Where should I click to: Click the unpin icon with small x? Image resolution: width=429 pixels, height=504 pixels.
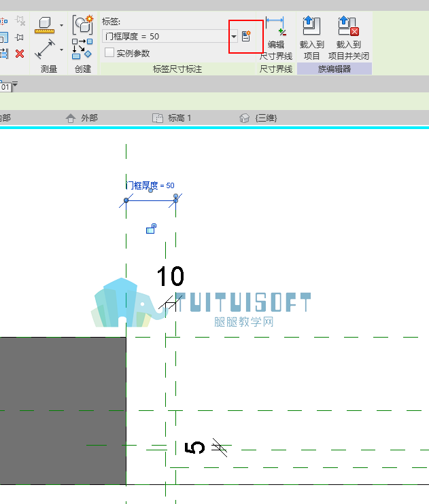(x=20, y=21)
